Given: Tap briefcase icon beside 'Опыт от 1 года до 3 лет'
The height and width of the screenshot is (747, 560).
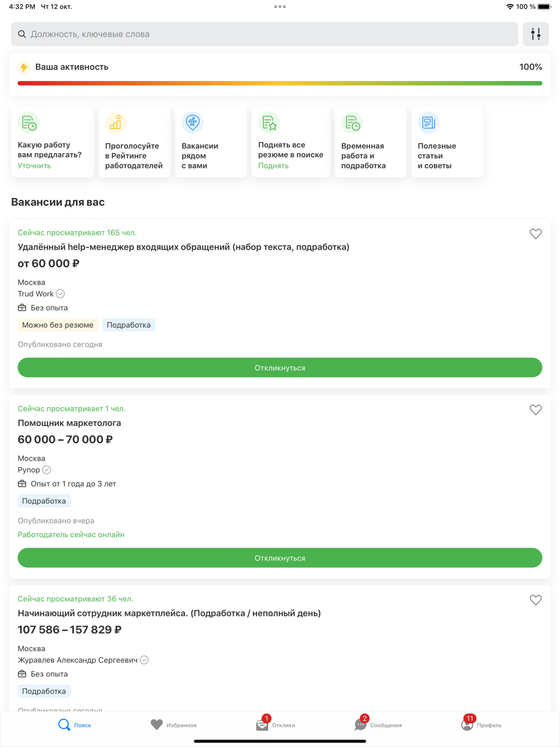Looking at the screenshot, I should pyautogui.click(x=22, y=484).
